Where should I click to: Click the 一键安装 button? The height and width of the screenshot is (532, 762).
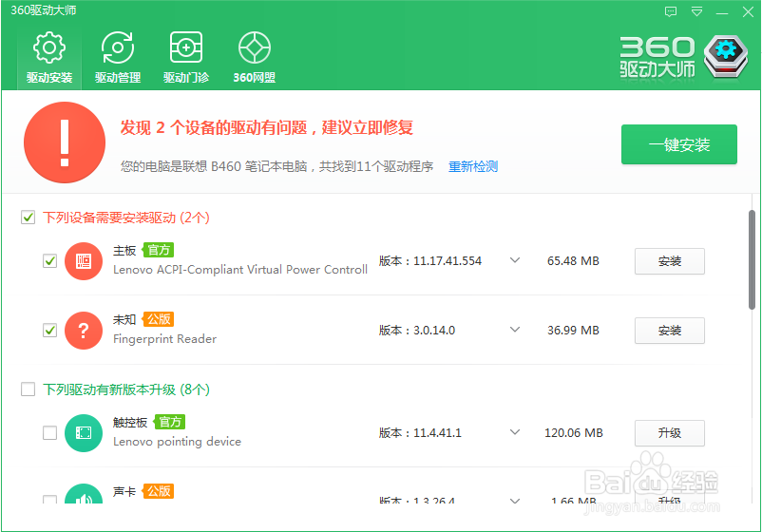click(679, 144)
